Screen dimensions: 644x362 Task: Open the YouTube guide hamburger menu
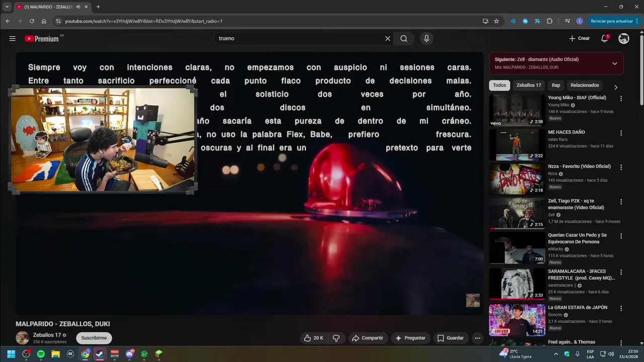click(12, 39)
